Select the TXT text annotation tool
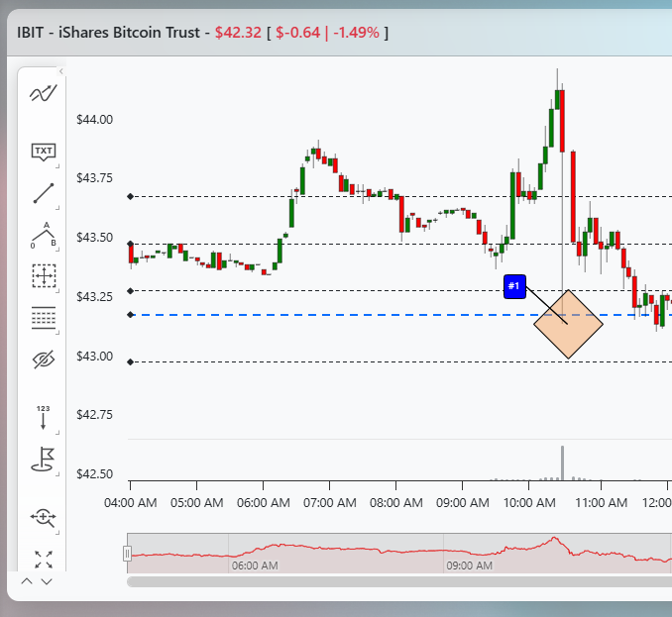The width and height of the screenshot is (672, 617). [x=44, y=152]
